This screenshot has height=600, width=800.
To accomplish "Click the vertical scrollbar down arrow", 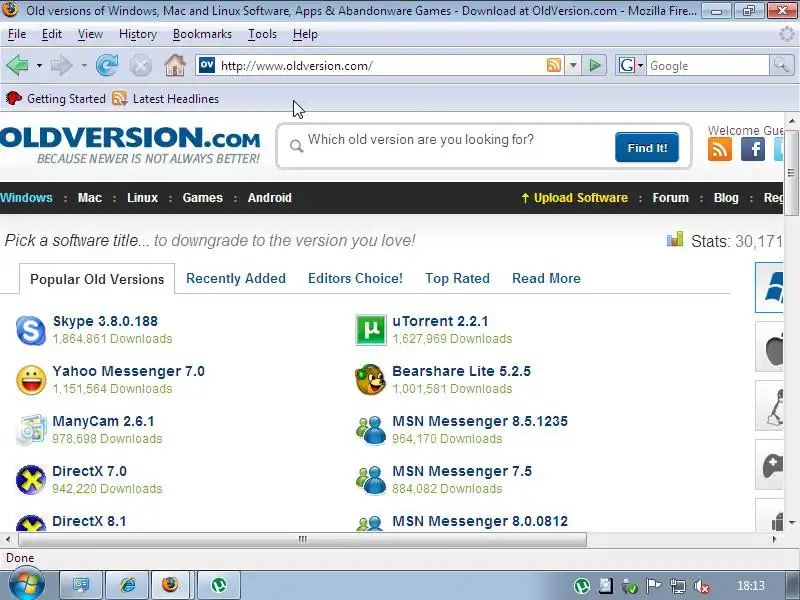I will point(792,522).
